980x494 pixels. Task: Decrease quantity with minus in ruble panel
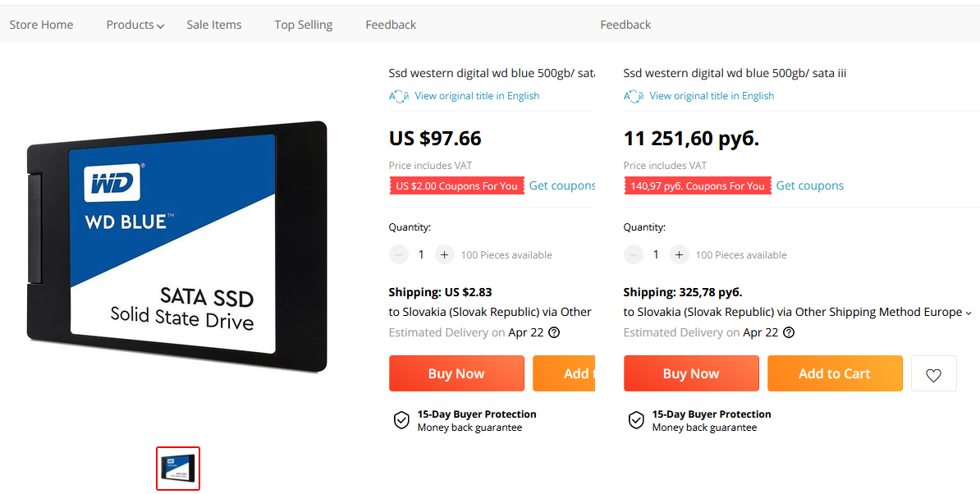pos(633,255)
